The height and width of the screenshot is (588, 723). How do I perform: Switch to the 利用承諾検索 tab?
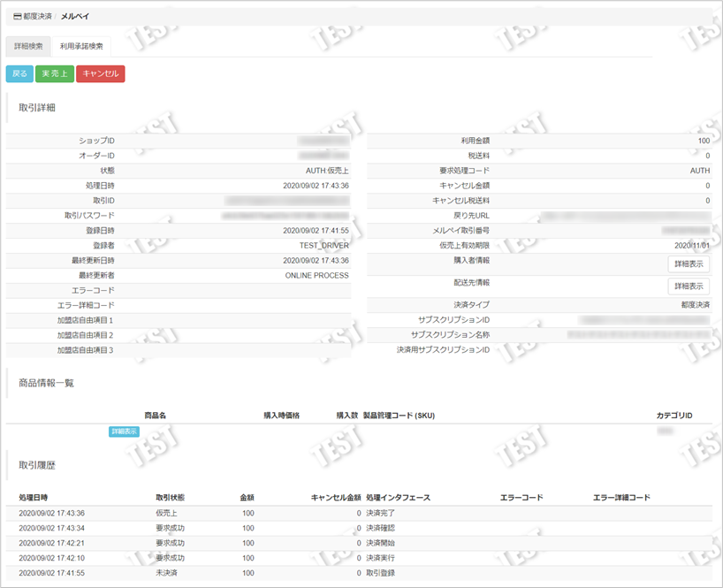[81, 46]
